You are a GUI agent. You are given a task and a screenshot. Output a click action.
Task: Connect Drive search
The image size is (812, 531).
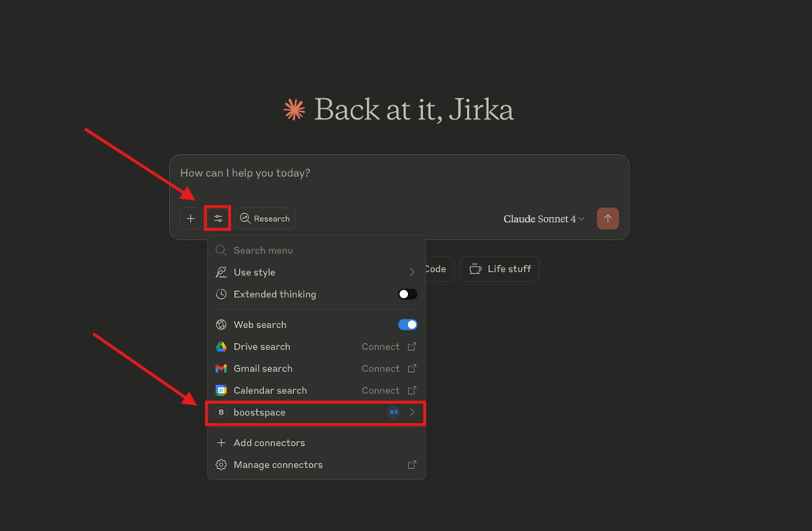tap(380, 347)
